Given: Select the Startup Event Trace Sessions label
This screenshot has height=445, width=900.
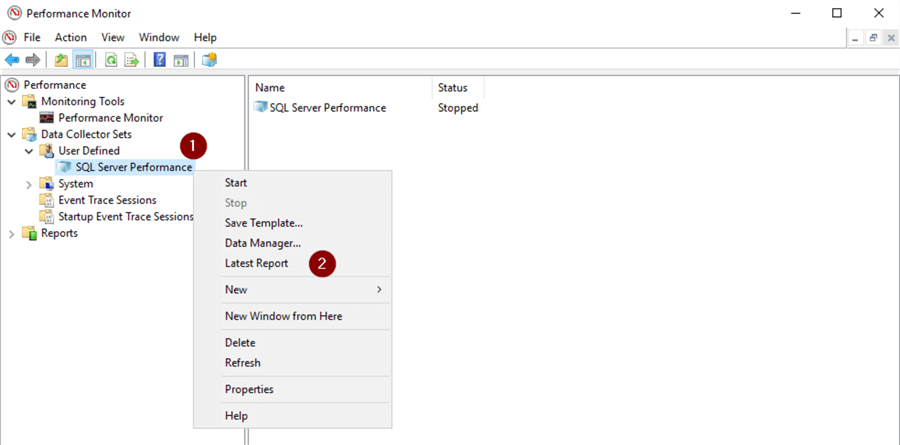Looking at the screenshot, I should [126, 217].
